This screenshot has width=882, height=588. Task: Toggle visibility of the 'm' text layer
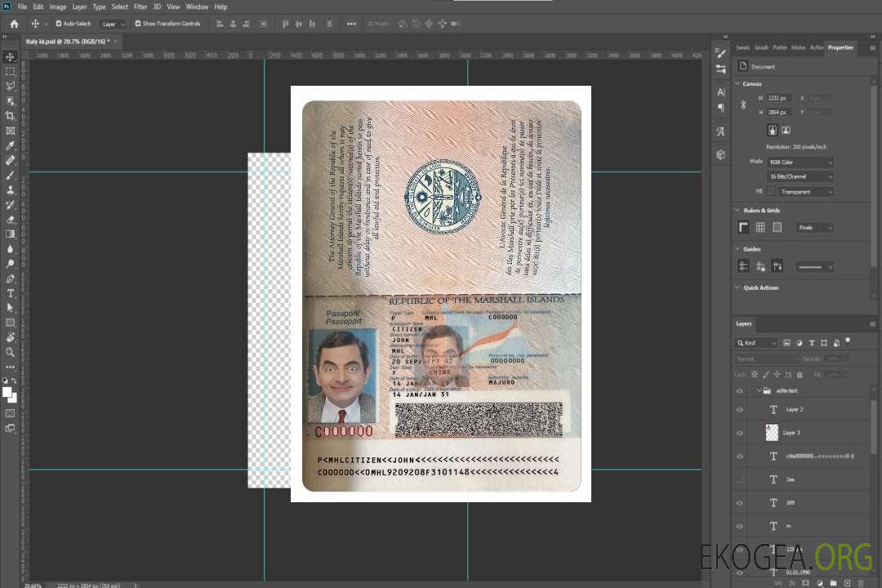(740, 526)
